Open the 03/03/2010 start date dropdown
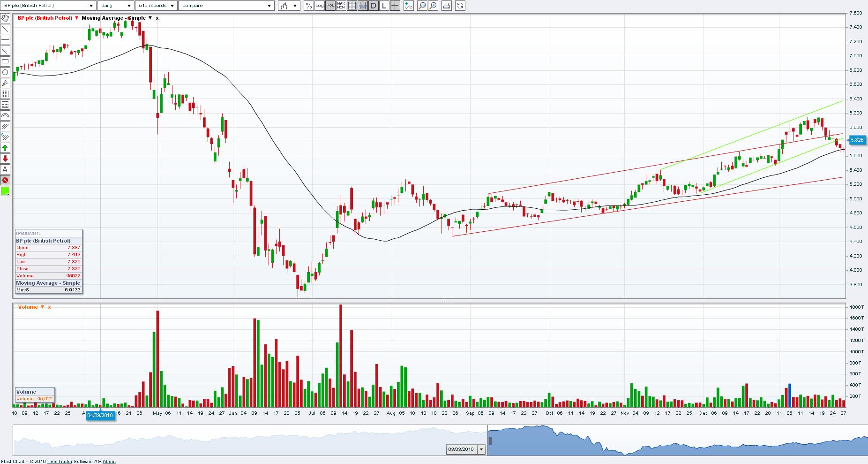The width and height of the screenshot is (868, 464). (482, 449)
